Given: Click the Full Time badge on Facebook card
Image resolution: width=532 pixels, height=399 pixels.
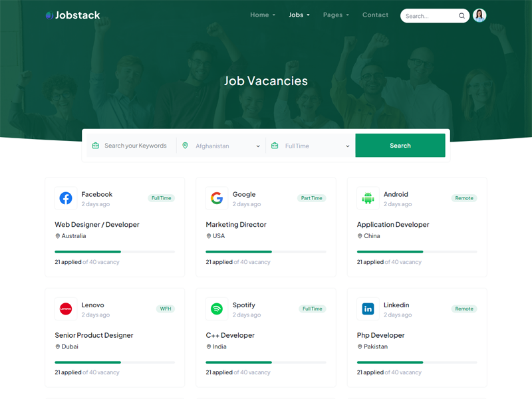Looking at the screenshot, I should (x=161, y=198).
